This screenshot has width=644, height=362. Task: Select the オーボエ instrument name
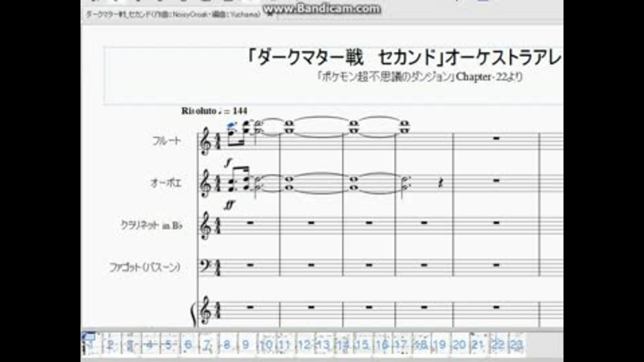[x=166, y=182]
